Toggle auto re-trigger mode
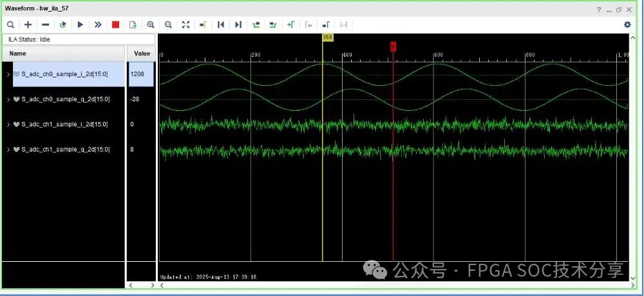 tap(63, 25)
